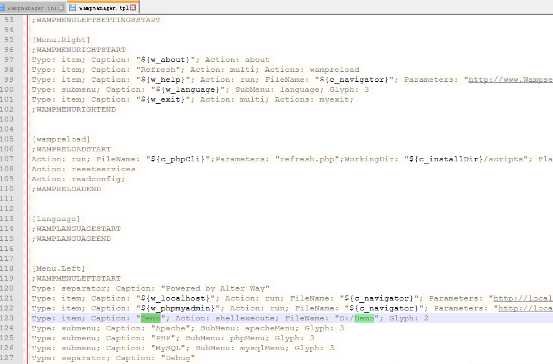Place cursor on "[wampreload]" section header
Viewport: 553px width, 364px height.
(x=61, y=139)
